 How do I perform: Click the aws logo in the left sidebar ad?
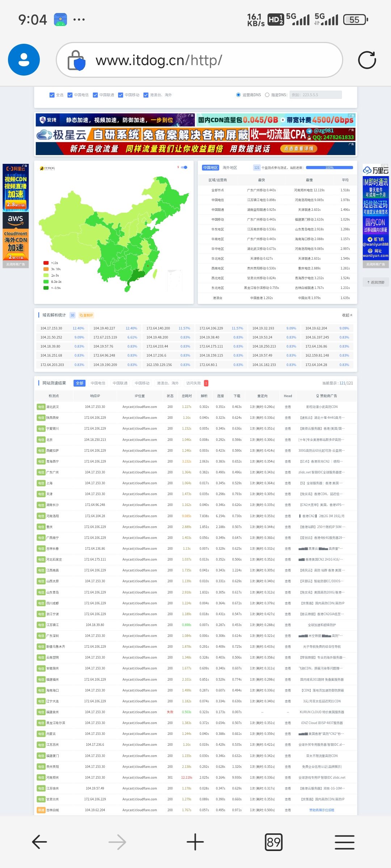click(16, 220)
